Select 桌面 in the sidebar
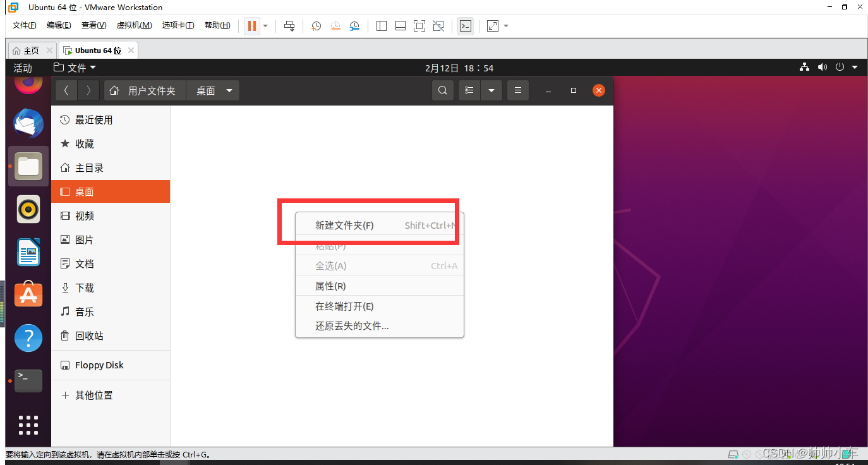Screen dimensions: 868x465 [x=111, y=191]
